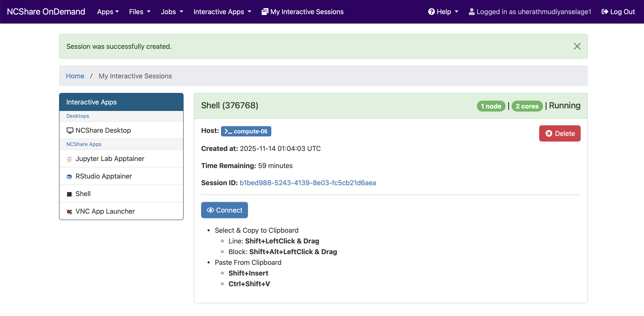Click the logged-in user profile icon
This screenshot has width=644, height=316.
click(x=472, y=12)
